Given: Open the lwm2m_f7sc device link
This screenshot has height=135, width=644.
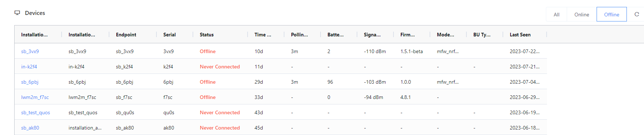Looking at the screenshot, I should coord(35,97).
